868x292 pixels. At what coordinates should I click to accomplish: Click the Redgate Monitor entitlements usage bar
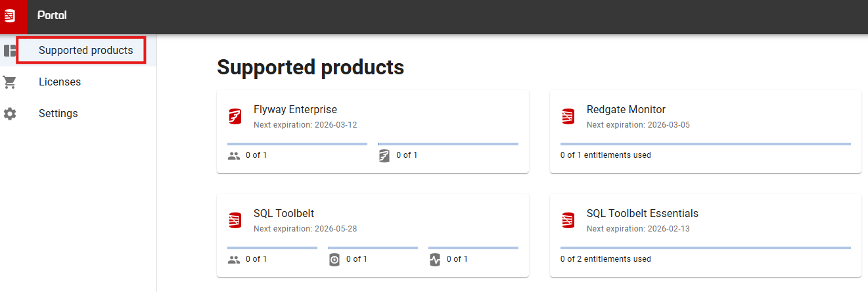(706, 143)
